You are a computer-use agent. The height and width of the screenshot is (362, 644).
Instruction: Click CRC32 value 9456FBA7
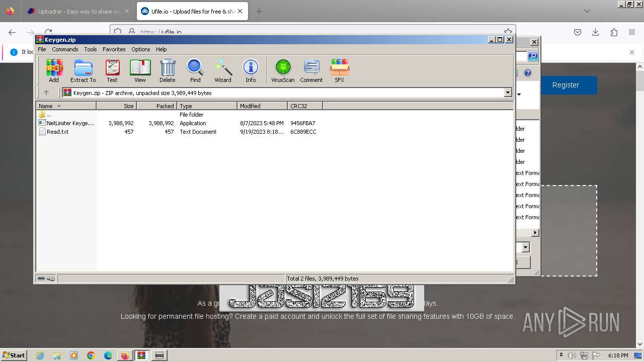coord(302,123)
